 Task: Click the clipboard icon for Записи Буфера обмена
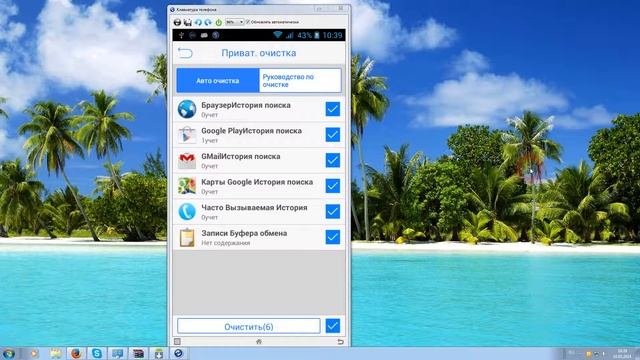pyautogui.click(x=187, y=237)
